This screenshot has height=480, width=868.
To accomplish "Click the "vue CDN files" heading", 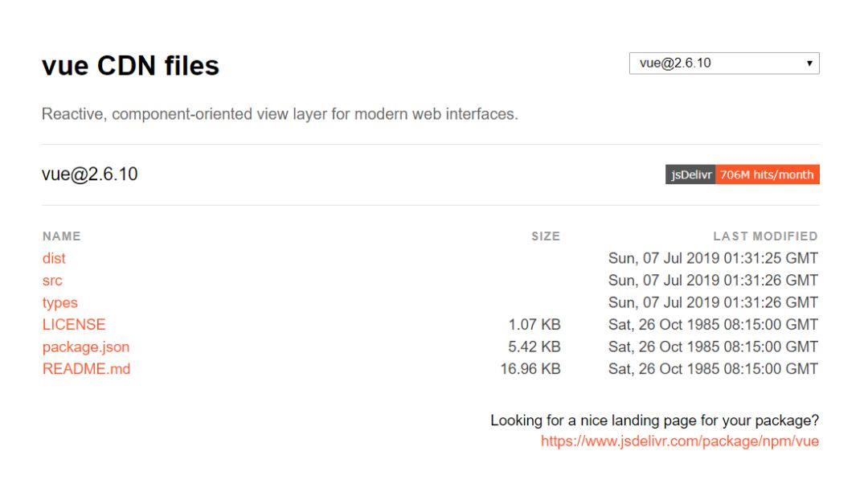I will (130, 66).
